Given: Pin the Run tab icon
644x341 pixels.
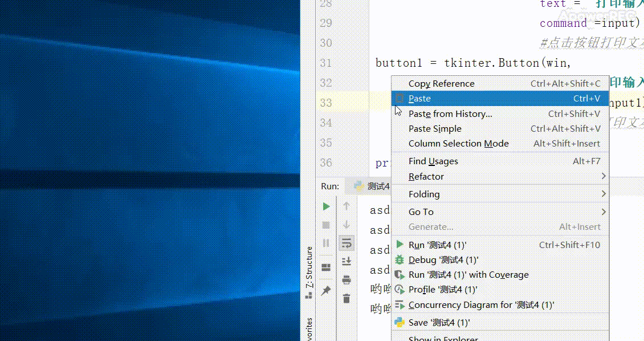Looking at the screenshot, I should (326, 290).
